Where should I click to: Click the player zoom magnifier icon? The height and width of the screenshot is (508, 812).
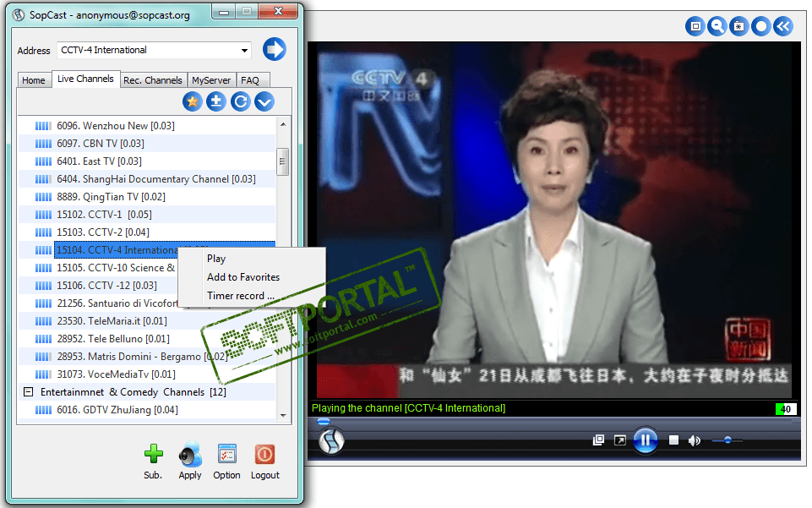click(717, 26)
